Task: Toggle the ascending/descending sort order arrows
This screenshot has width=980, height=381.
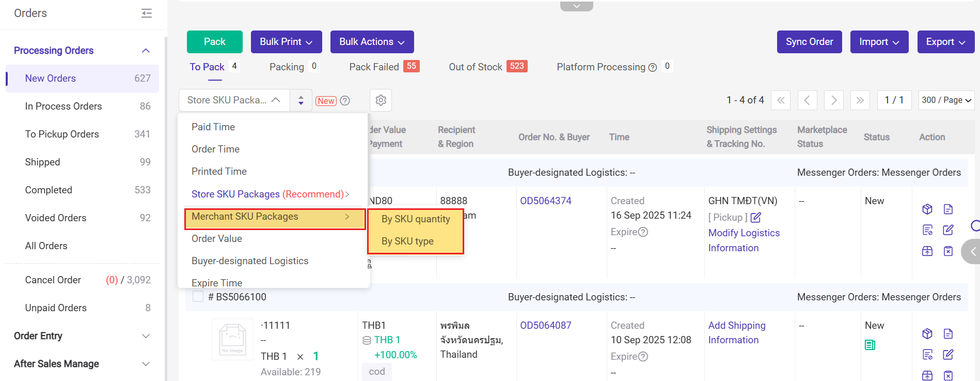Action: click(x=301, y=100)
